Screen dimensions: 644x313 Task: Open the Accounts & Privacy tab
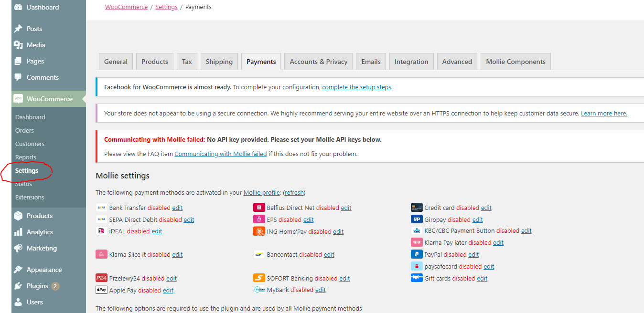click(318, 62)
